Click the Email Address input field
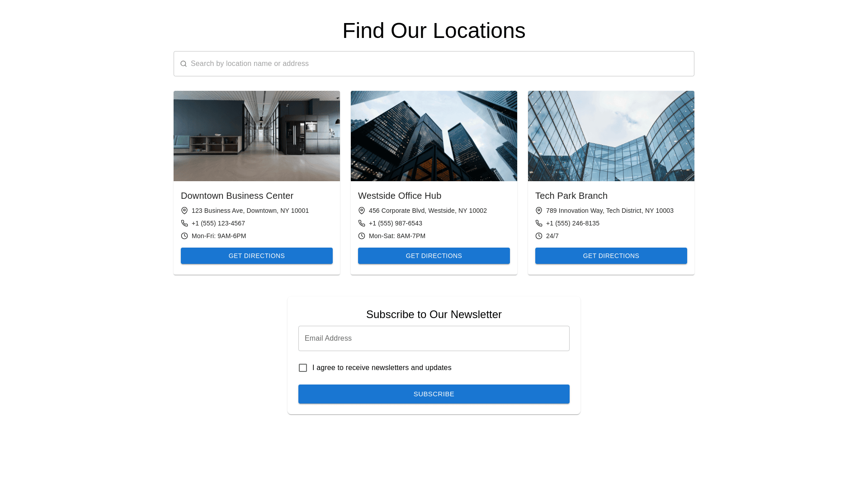Screen dimensions: 868x488 434,338
